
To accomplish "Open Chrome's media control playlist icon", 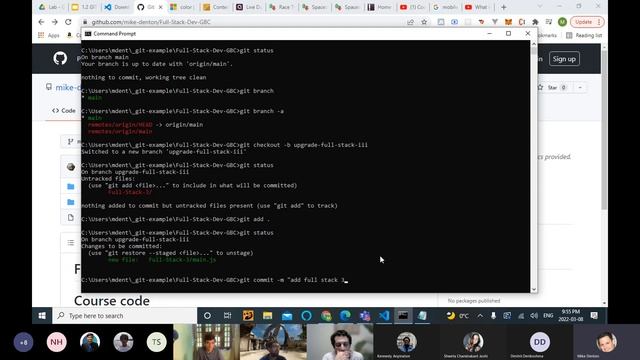I will pos(549,22).
